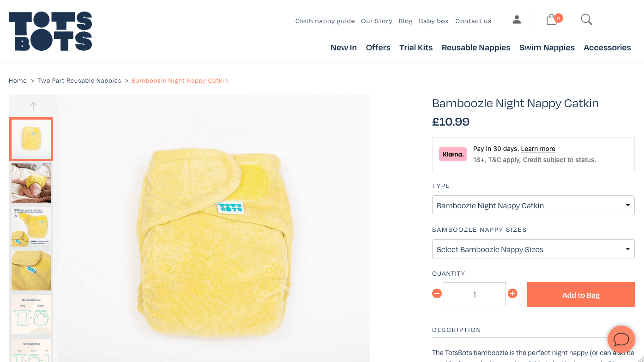The image size is (644, 362).
Task: Open the shopping bag icon
Action: (552, 19)
